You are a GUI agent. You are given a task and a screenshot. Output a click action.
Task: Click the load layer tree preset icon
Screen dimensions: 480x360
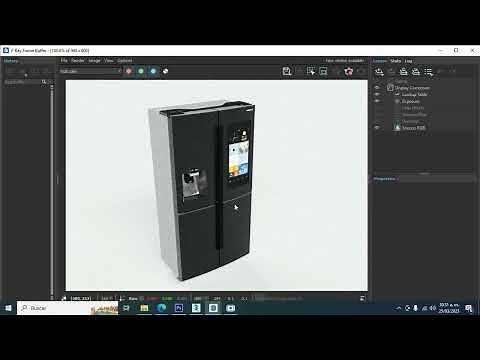tap(416, 71)
